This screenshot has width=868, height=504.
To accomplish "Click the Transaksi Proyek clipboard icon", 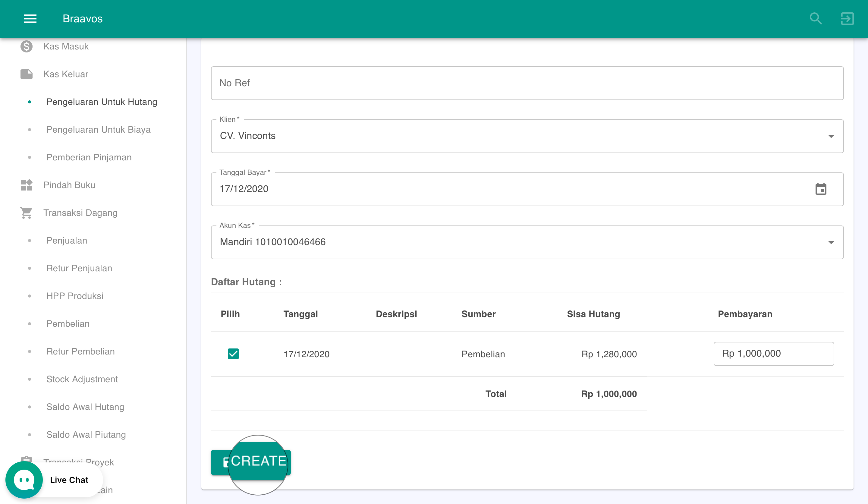I will point(26,460).
